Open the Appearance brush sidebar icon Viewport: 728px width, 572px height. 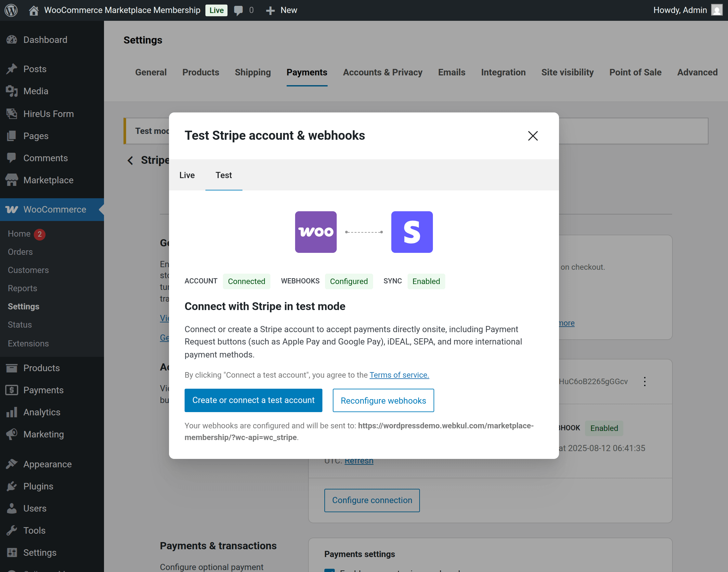click(12, 464)
